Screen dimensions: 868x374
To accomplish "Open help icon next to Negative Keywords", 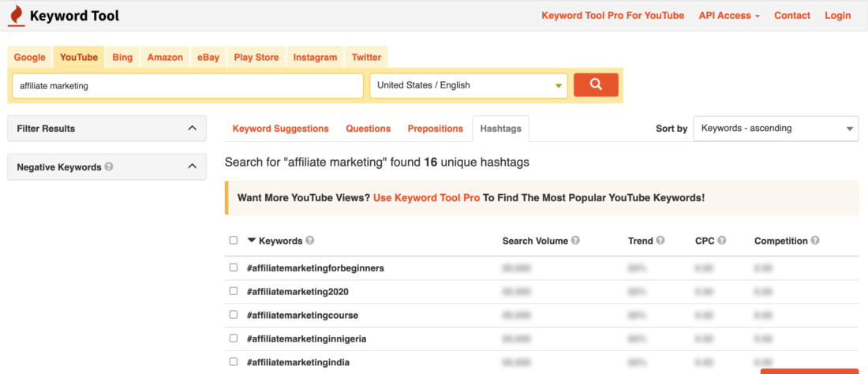I will coord(109,166).
